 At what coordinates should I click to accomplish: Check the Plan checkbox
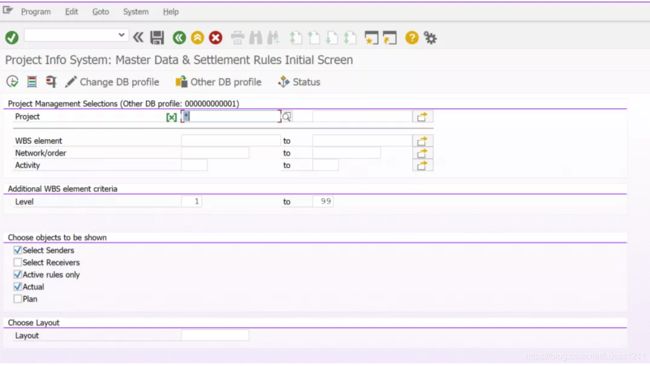[17, 298]
